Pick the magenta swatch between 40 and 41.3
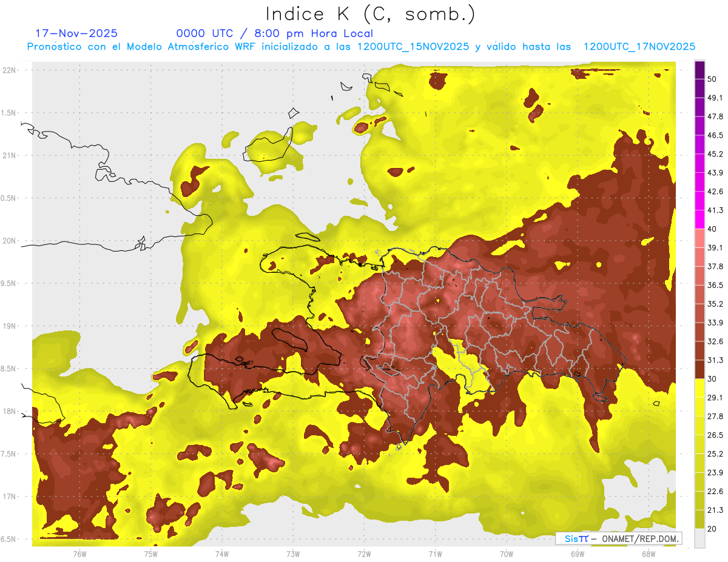728x562 pixels. [699, 219]
